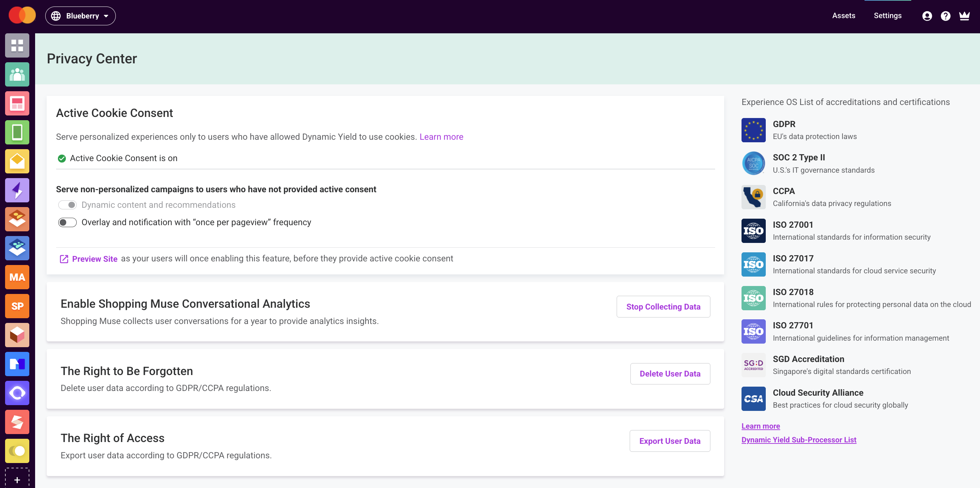The height and width of the screenshot is (488, 980).
Task: Open Dynamic Yield Sub-Processor List link
Action: tap(799, 439)
